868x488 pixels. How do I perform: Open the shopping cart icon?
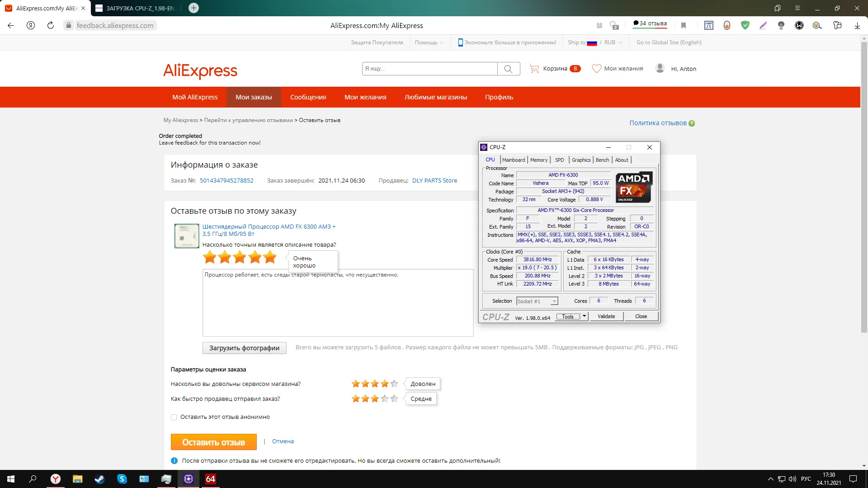pyautogui.click(x=534, y=69)
